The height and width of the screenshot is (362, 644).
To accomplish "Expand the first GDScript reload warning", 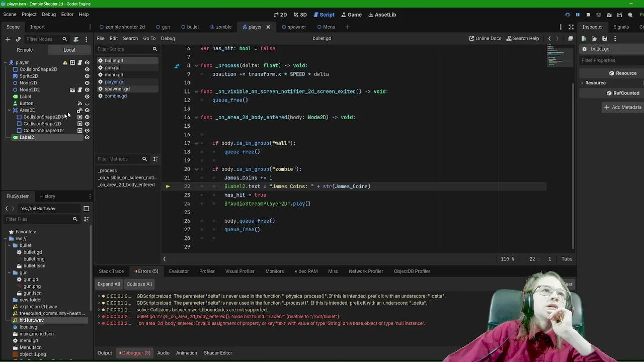I will tap(99, 296).
